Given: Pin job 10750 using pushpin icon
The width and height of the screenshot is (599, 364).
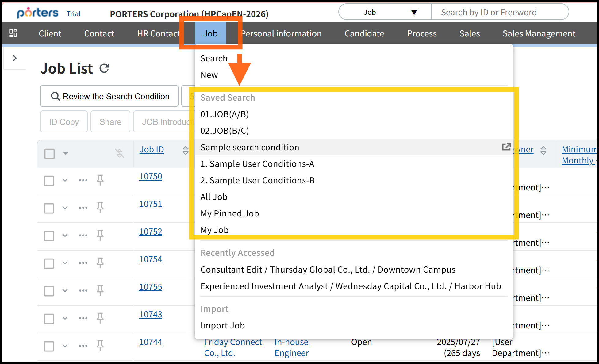Looking at the screenshot, I should (100, 180).
